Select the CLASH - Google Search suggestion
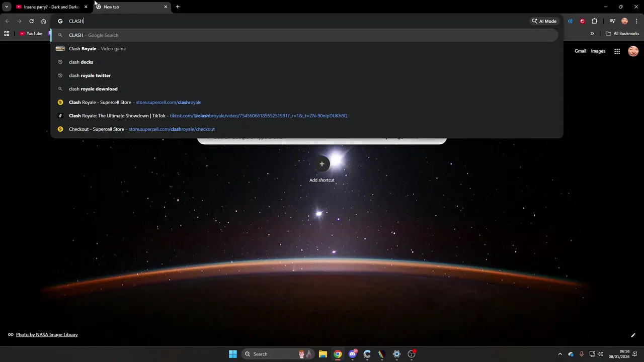 click(x=304, y=35)
